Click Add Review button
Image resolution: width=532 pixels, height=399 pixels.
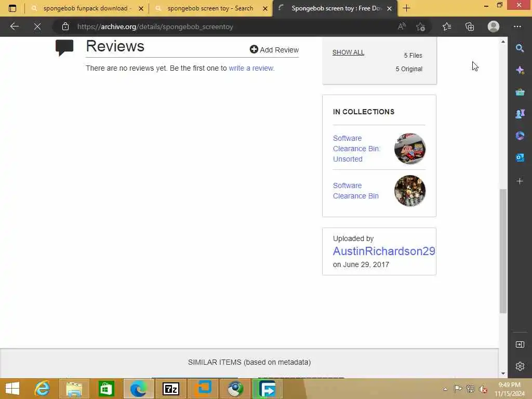pyautogui.click(x=274, y=49)
